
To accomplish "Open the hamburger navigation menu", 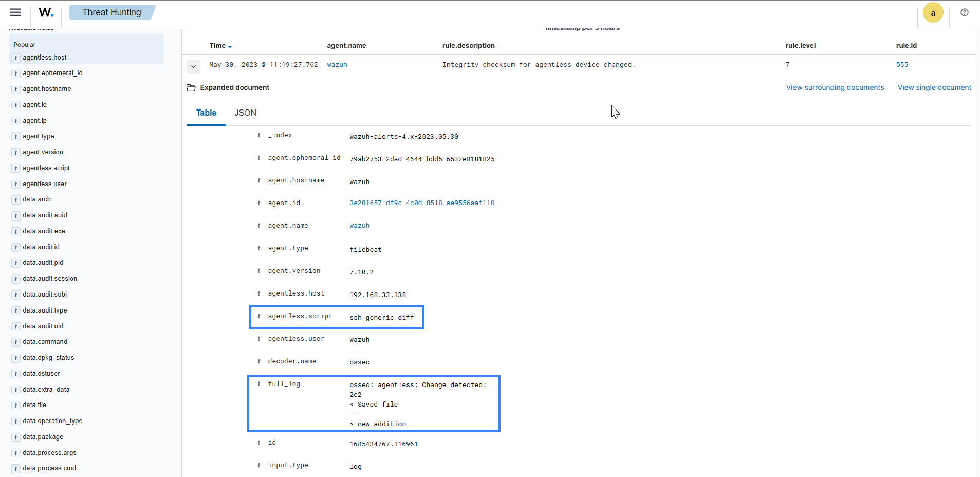I will pyautogui.click(x=15, y=12).
